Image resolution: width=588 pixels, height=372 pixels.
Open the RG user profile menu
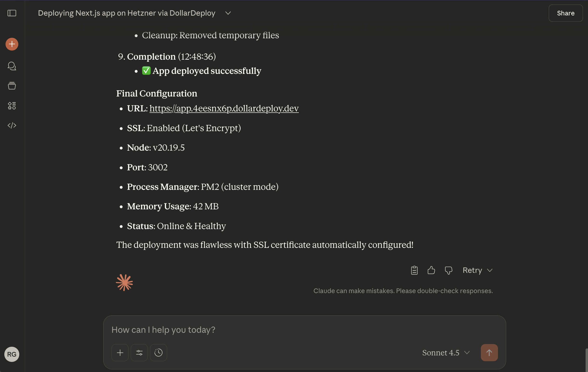[12, 354]
